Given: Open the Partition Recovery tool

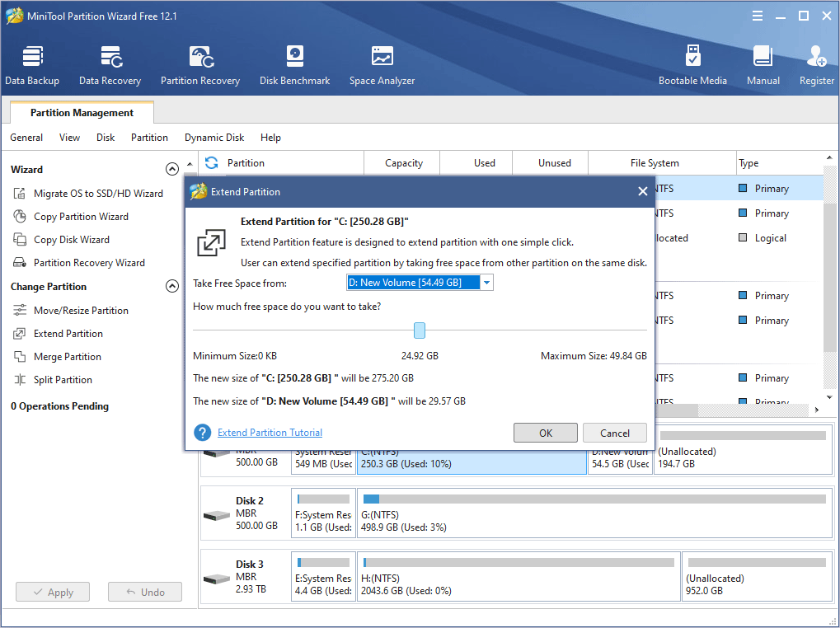Looking at the screenshot, I should [200, 65].
